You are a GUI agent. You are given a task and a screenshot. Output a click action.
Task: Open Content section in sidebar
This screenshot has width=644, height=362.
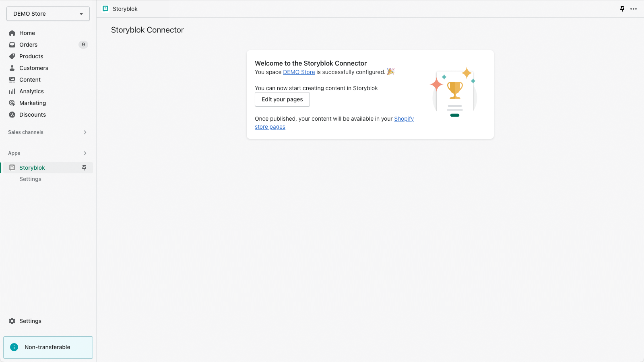(30, 80)
